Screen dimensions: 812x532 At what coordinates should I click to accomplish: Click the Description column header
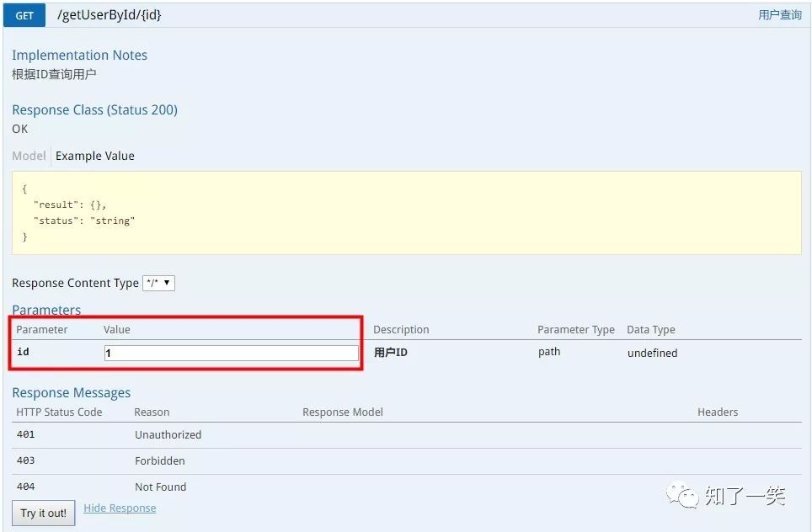[x=401, y=330]
